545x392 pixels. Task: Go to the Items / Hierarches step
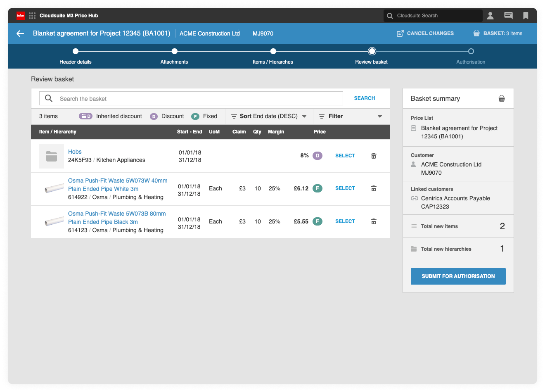pos(273,57)
